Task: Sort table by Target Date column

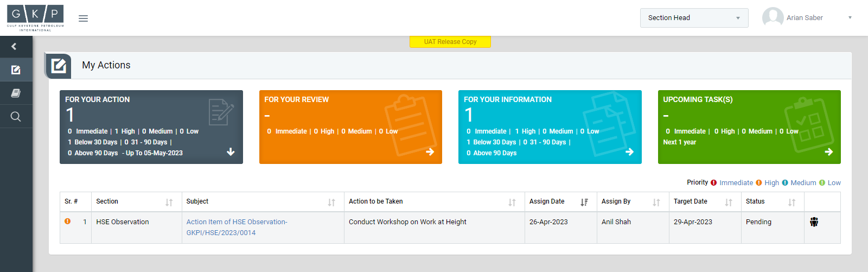Action: (729, 202)
